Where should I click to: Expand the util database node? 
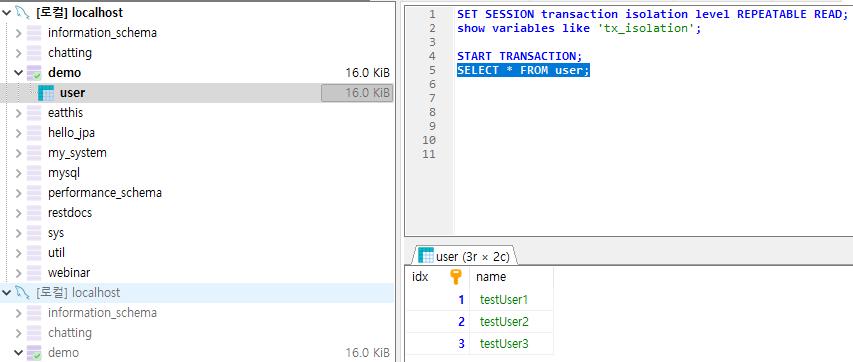coord(18,253)
